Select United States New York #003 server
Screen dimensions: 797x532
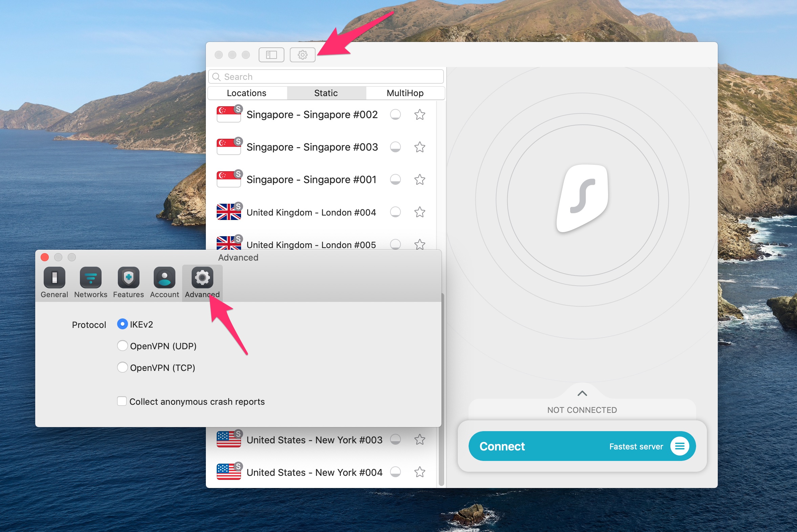tap(314, 440)
